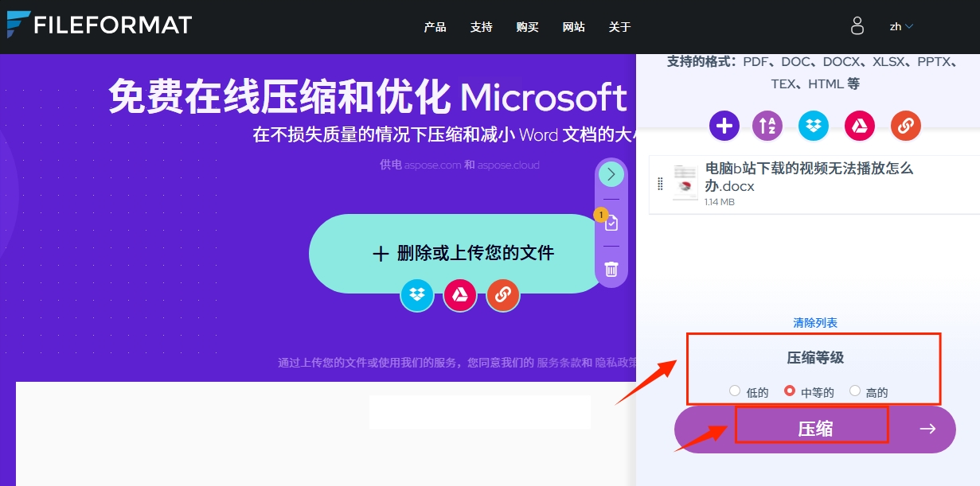Click the 删除或上传您的文件 upload button

pos(463,254)
